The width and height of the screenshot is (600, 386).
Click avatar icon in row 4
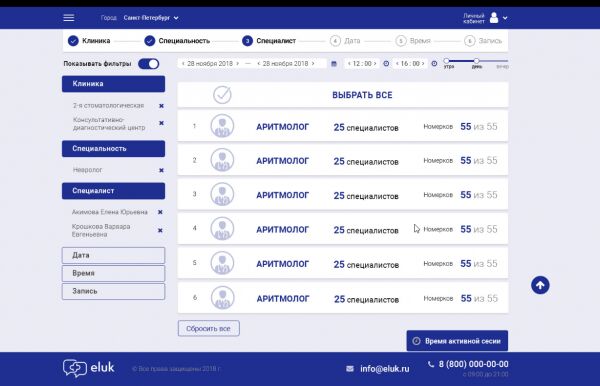222,229
